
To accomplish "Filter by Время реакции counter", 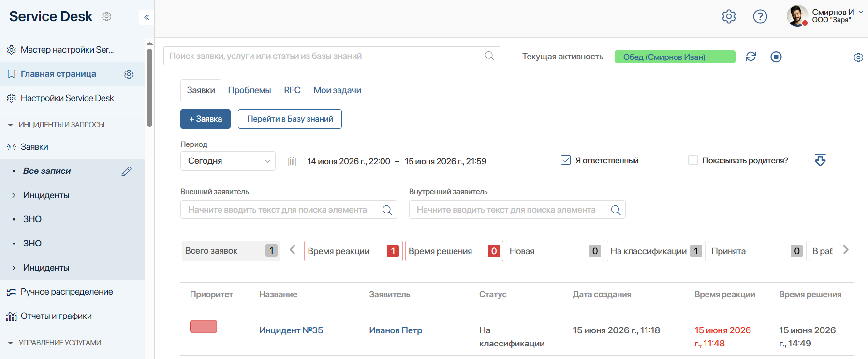I will tap(353, 251).
